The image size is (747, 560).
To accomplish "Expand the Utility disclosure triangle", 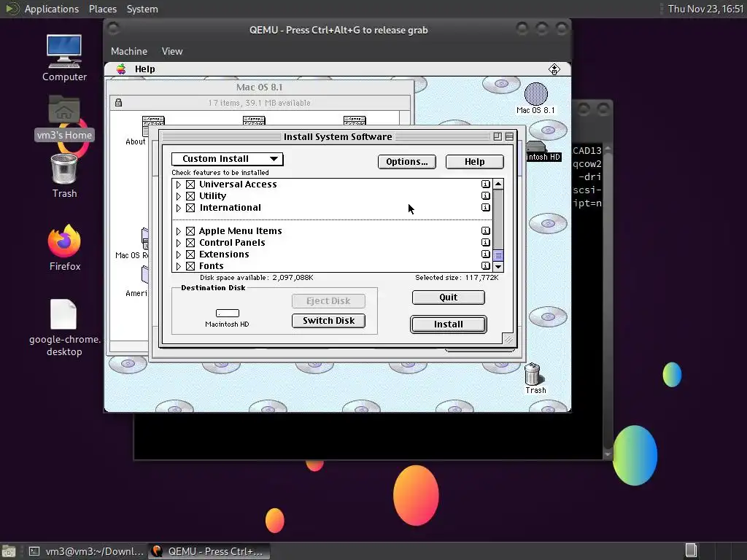I will click(179, 196).
